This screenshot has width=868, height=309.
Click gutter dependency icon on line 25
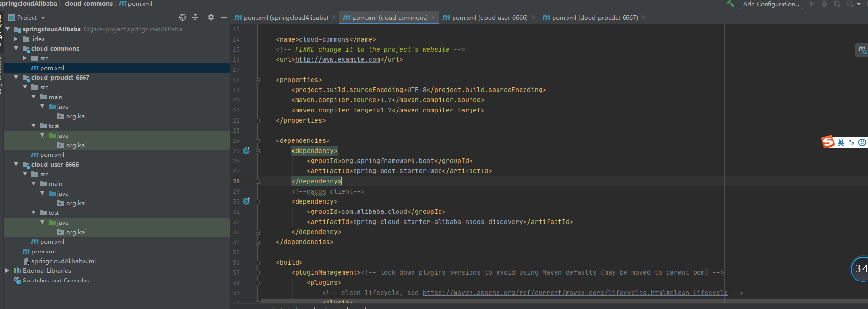tap(246, 151)
